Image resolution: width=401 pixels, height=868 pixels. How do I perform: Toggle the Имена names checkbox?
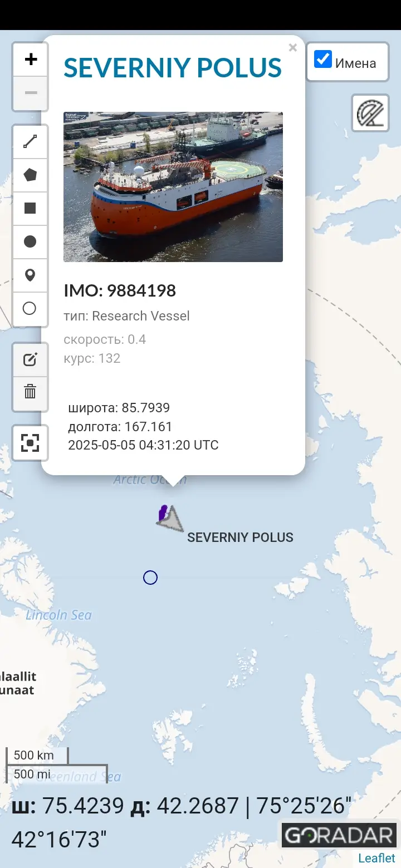click(x=323, y=59)
